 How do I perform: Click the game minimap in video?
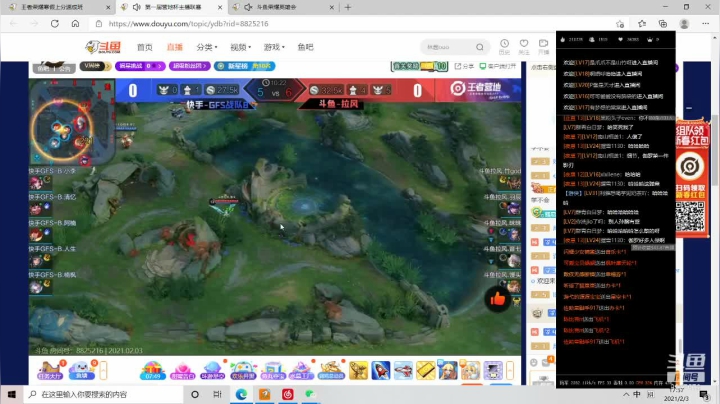coord(72,122)
